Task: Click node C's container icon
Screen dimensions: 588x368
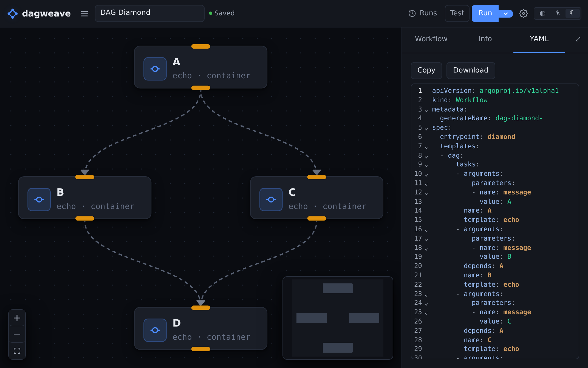Action: (x=271, y=199)
